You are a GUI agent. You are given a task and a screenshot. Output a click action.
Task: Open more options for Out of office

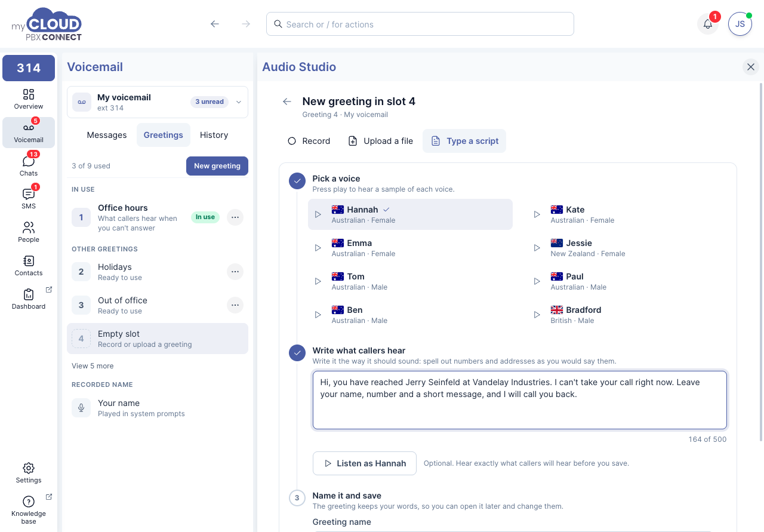tap(235, 305)
